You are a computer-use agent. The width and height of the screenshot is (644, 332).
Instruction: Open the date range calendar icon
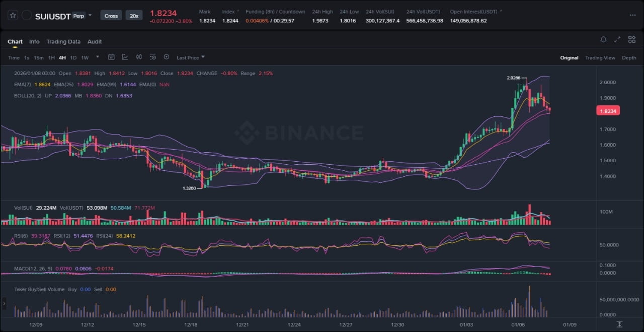[x=112, y=57]
